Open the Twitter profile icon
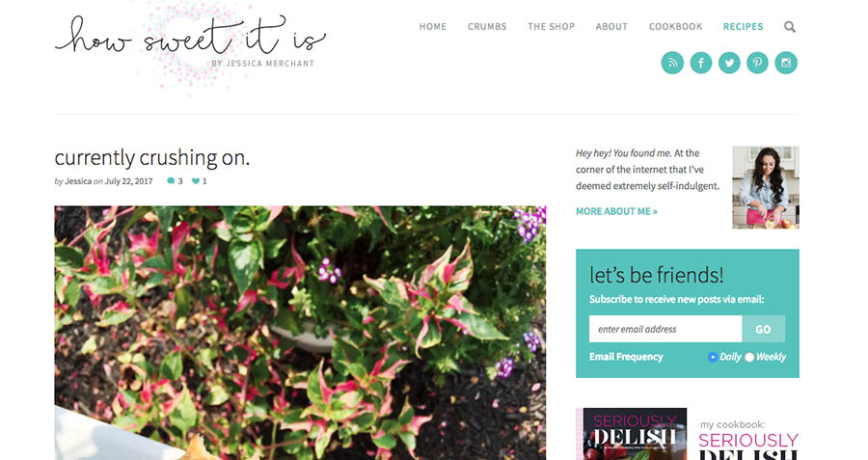Screen dimensions: 868x460 (x=729, y=63)
